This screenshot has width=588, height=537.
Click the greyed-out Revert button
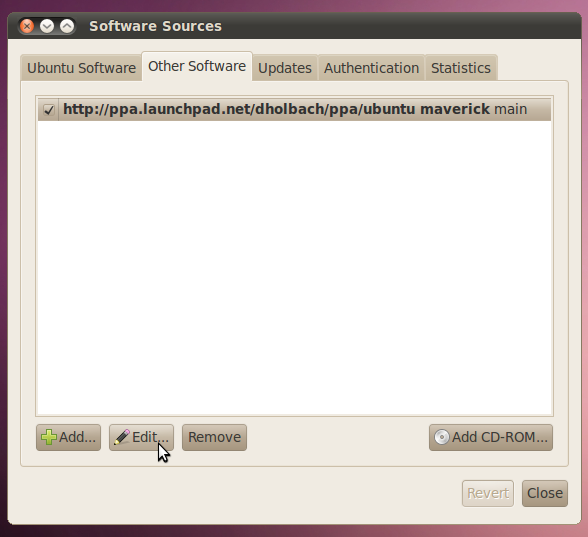pos(488,493)
